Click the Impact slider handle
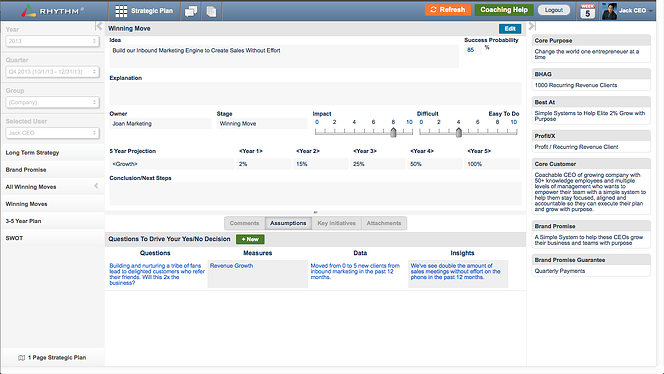The width and height of the screenshot is (664, 374). click(x=393, y=133)
